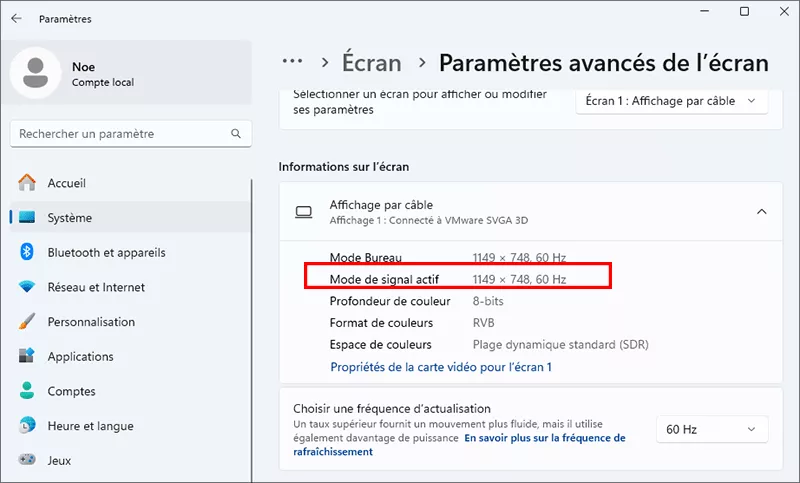The height and width of the screenshot is (483, 800).
Task: Open the breadcrumb ellipsis menu
Action: click(292, 61)
